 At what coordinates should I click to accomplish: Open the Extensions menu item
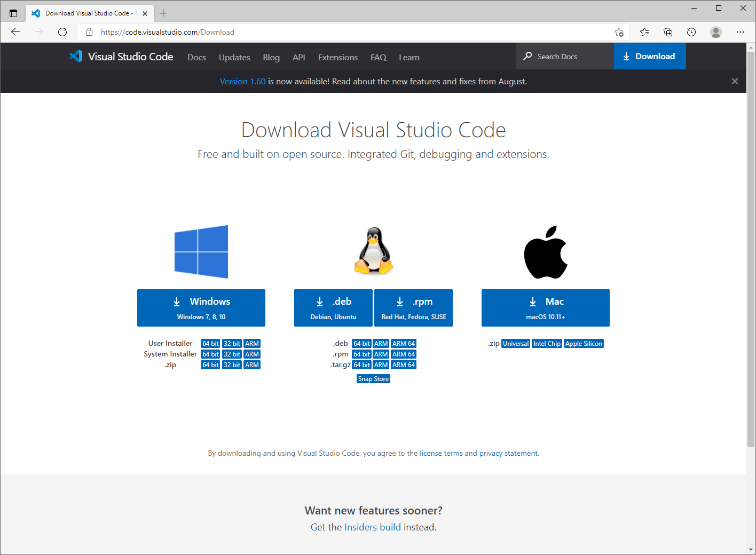(x=338, y=57)
